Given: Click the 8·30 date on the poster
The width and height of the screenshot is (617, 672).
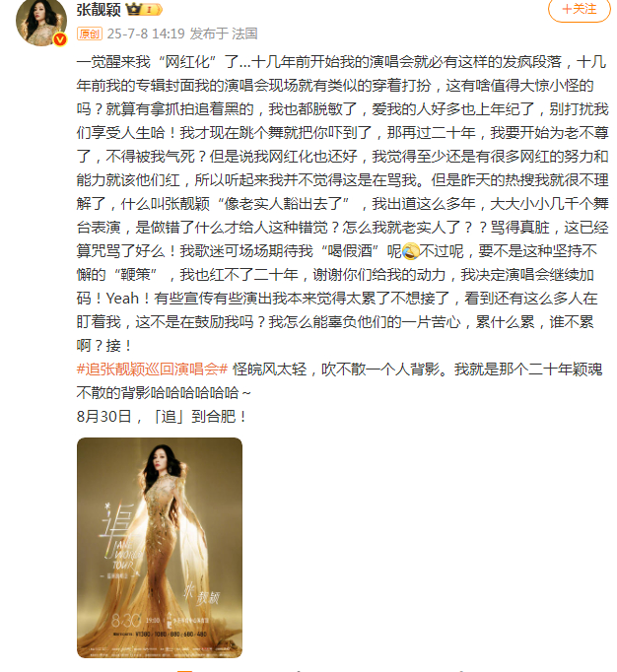Looking at the screenshot, I should click(125, 620).
